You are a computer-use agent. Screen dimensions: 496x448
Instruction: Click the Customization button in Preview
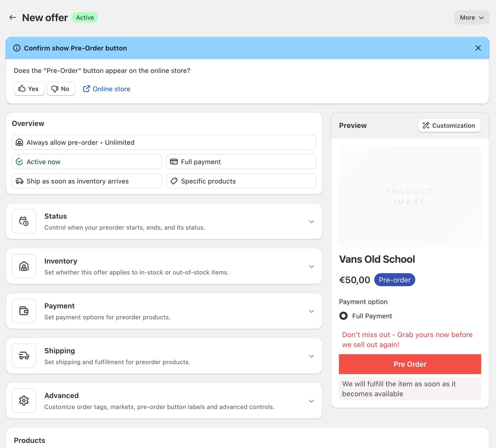point(449,125)
